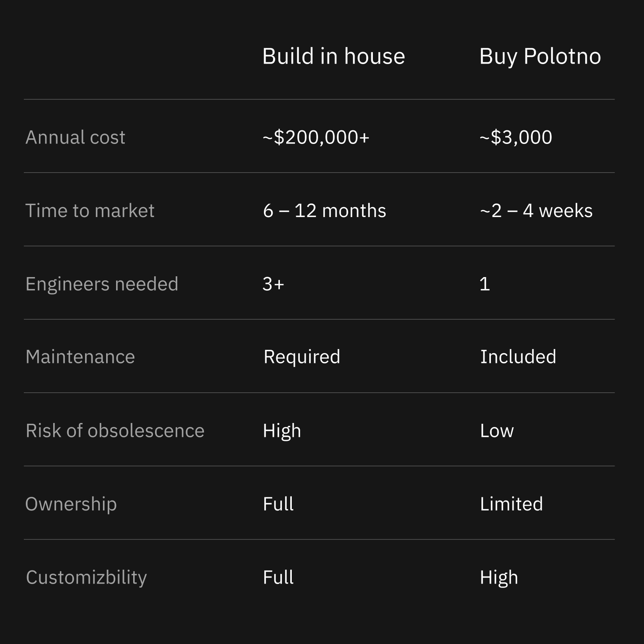This screenshot has width=644, height=644.
Task: Click the ~2 – 4 weeks cell
Action: [536, 210]
